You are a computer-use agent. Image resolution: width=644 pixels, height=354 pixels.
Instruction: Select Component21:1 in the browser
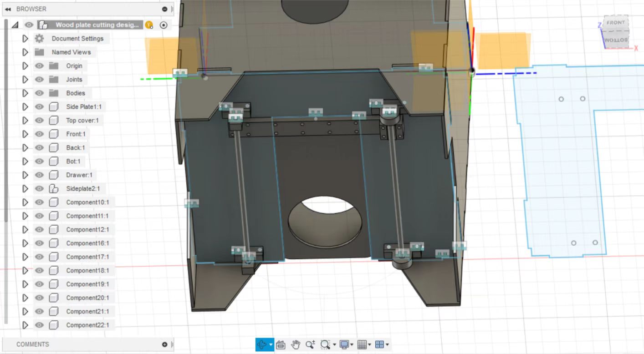tap(87, 311)
